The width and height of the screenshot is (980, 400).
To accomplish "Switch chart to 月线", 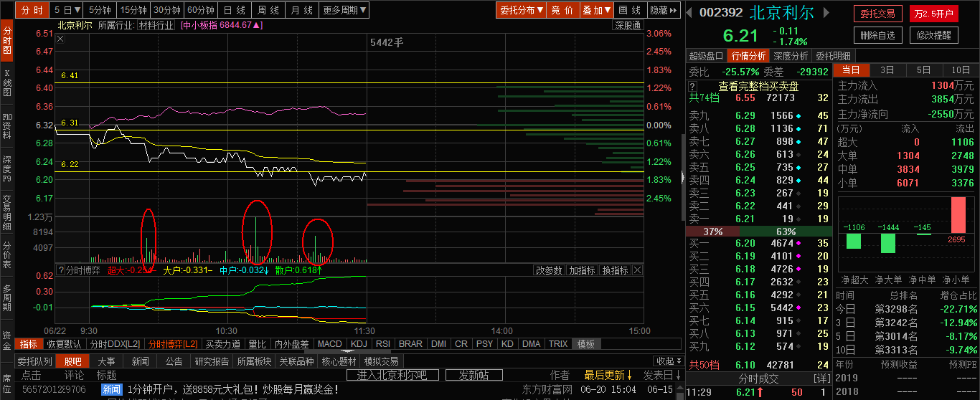I will [302, 10].
